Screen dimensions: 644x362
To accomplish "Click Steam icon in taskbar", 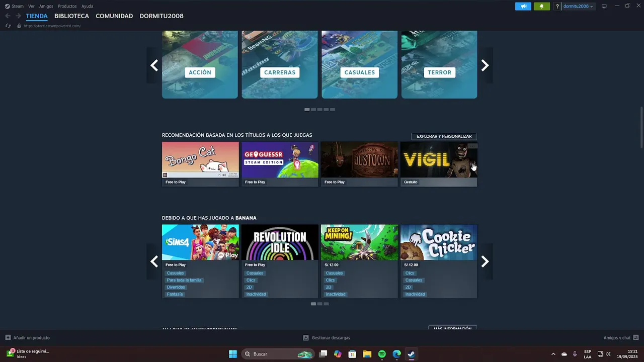I will [411, 354].
